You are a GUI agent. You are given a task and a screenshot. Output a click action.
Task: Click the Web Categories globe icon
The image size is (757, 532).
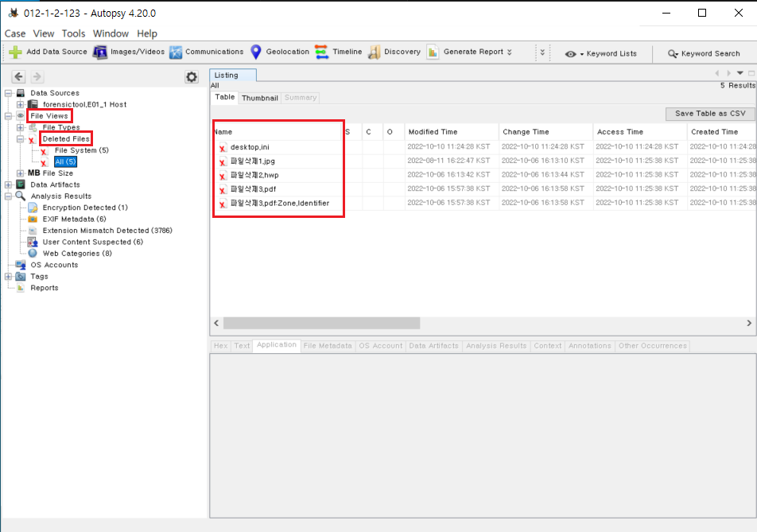(33, 254)
